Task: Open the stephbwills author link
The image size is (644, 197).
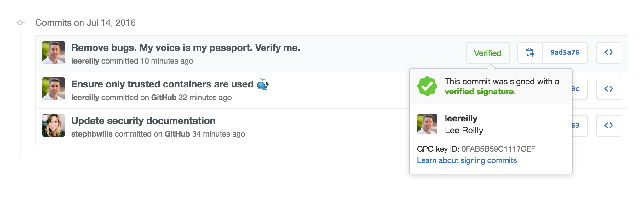Action: click(92, 134)
